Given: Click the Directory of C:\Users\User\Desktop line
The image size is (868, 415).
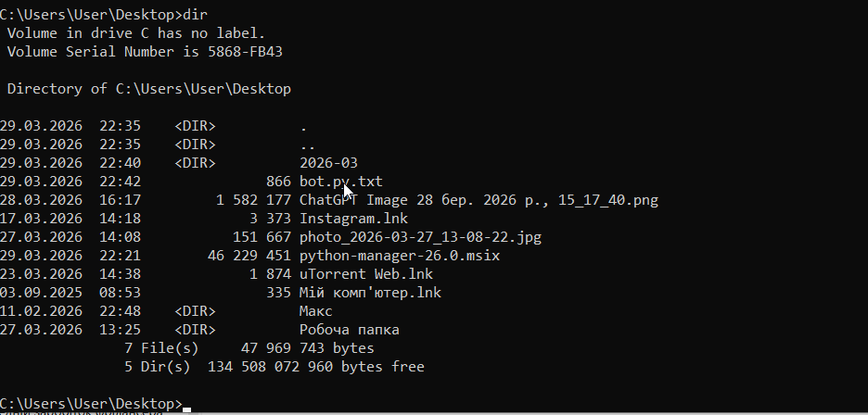Looking at the screenshot, I should pos(149,89).
